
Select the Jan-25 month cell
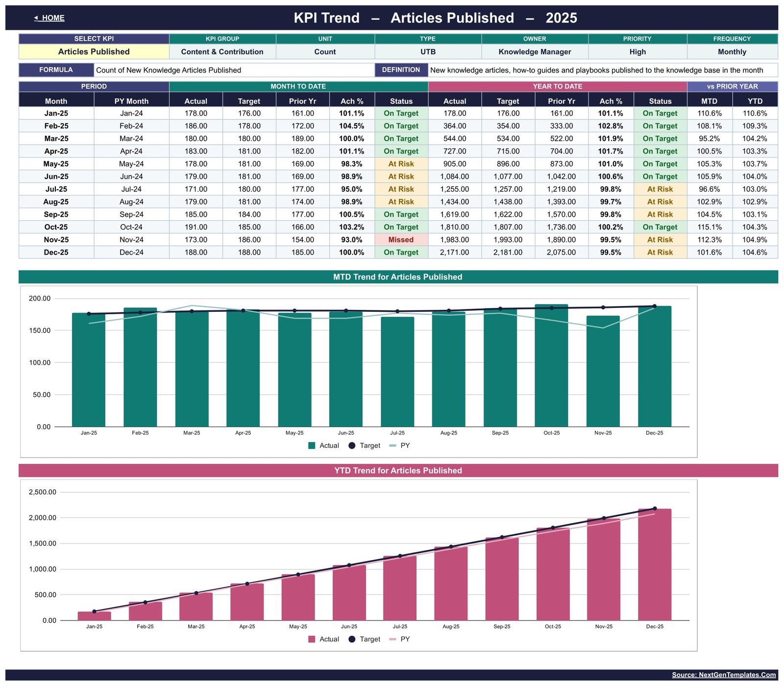pyautogui.click(x=56, y=113)
